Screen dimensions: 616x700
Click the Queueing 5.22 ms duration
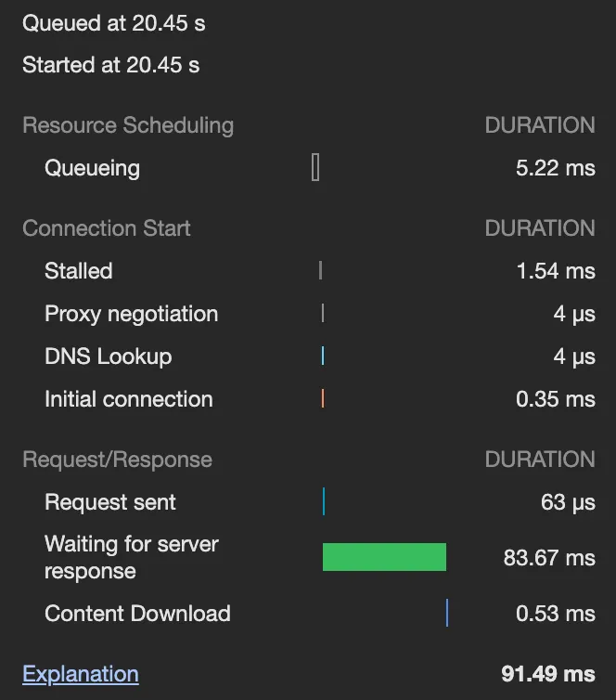point(556,168)
